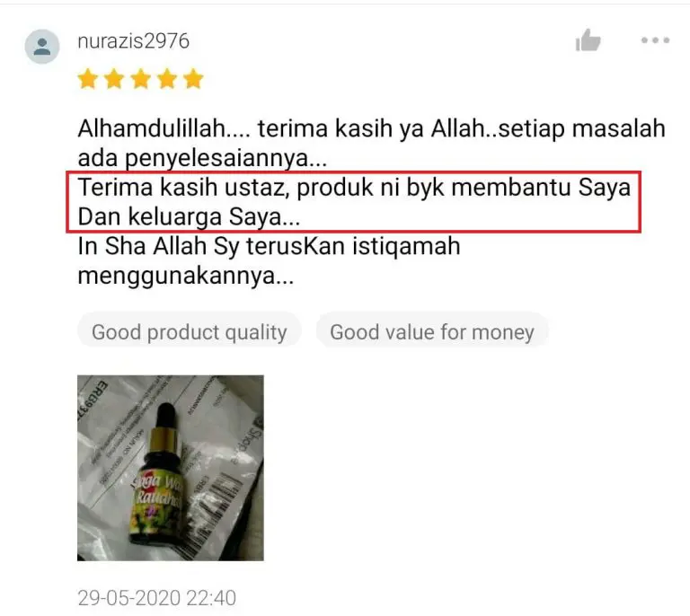Image resolution: width=690 pixels, height=616 pixels.
Task: Select the Good value for money tag
Action: point(432,332)
